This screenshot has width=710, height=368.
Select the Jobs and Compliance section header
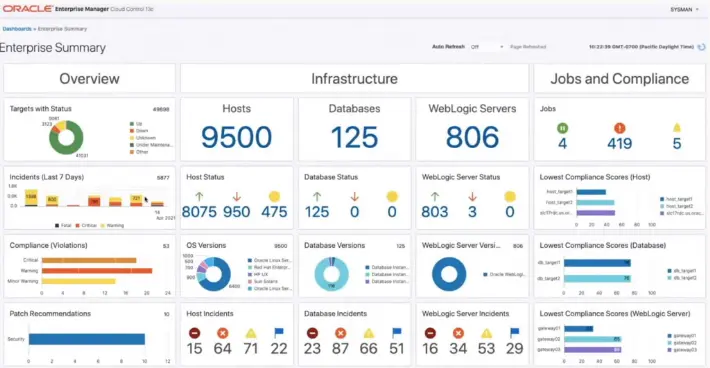pyautogui.click(x=619, y=78)
